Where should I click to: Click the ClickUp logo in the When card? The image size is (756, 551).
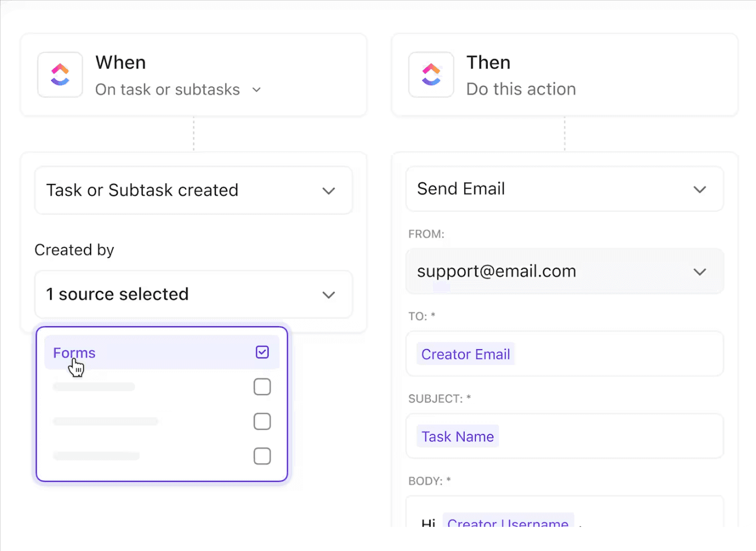pyautogui.click(x=60, y=75)
